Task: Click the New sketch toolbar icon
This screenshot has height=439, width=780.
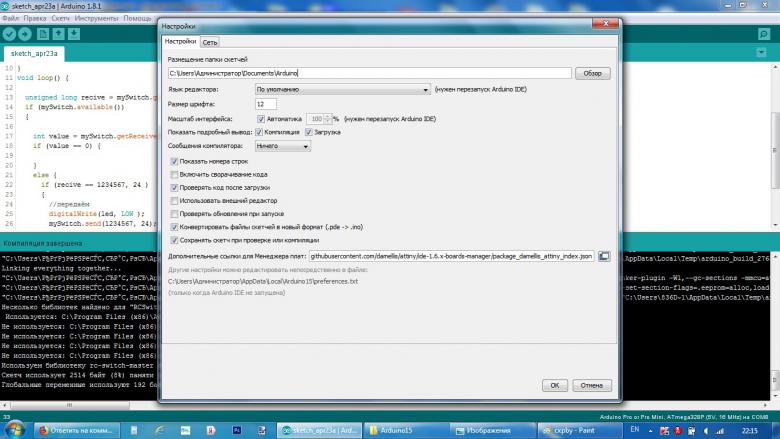Action: (43, 34)
